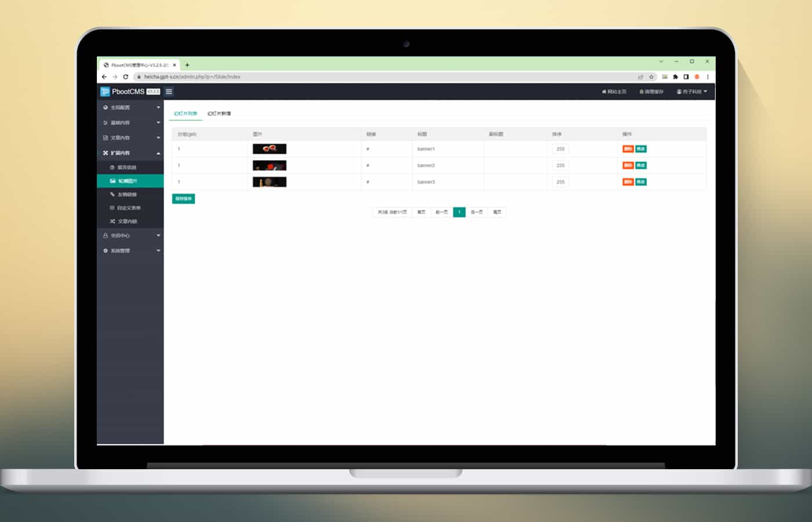Switch to the 幻灯片列表 tab
This screenshot has height=522, width=812.
click(x=186, y=114)
